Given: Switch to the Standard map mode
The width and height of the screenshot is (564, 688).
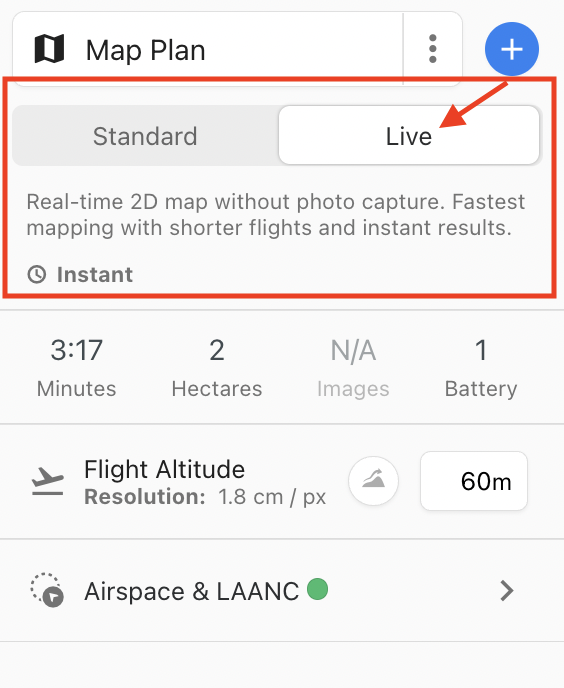Looking at the screenshot, I should pyautogui.click(x=145, y=136).
